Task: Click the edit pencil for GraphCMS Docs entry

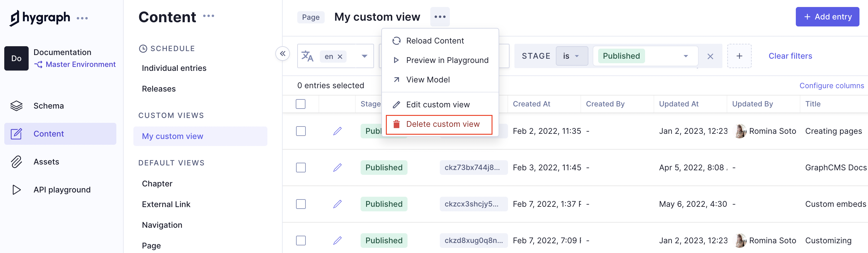Action: tap(337, 168)
